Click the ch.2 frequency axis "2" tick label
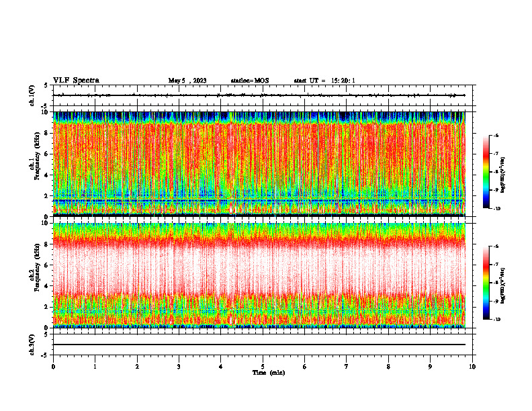 coord(46,307)
